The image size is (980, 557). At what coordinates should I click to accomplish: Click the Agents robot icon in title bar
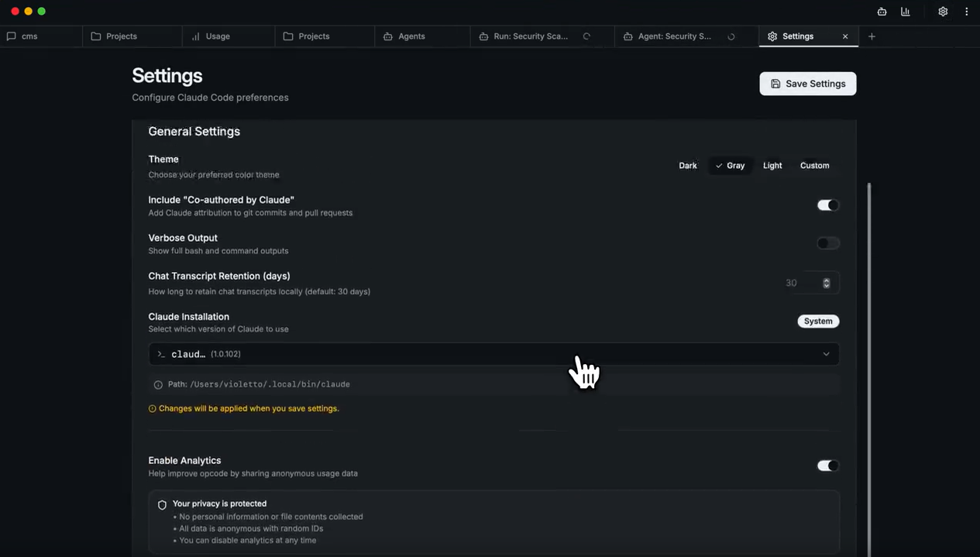(882, 12)
